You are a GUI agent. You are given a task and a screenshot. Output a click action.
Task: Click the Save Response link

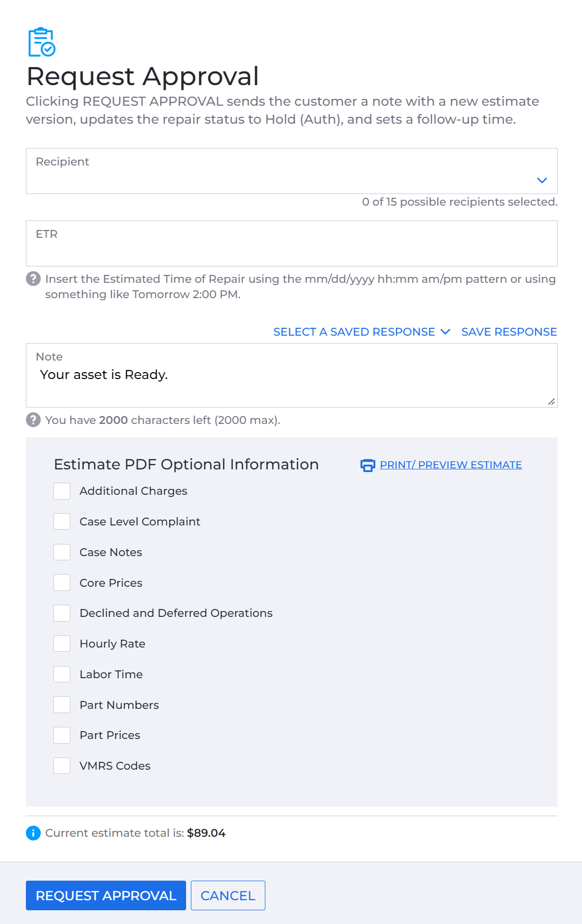pyautogui.click(x=509, y=332)
